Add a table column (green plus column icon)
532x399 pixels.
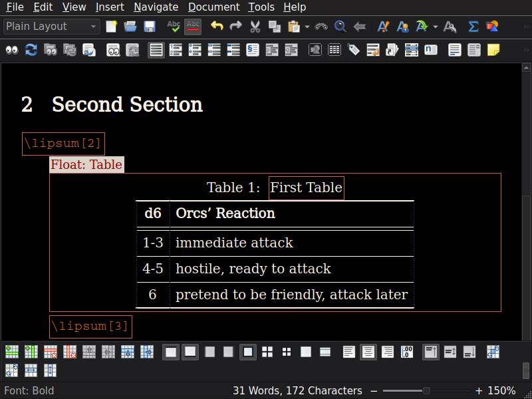(31, 352)
